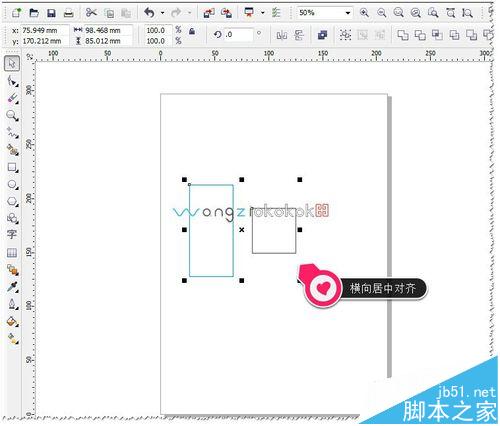Viewport: 500px width, 426px height.
Task: Click the Zoom to Selected icon
Action: pyautogui.click(x=398, y=13)
